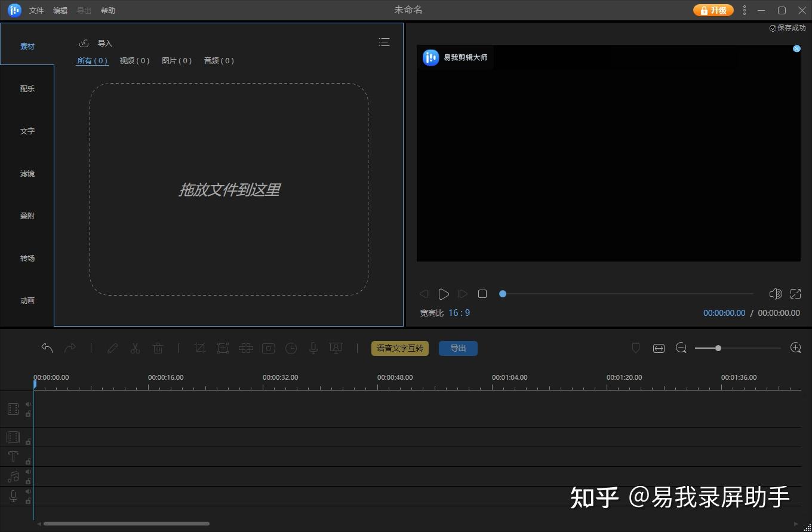812x532 pixels.
Task: Mute the music track
Action: (28, 472)
